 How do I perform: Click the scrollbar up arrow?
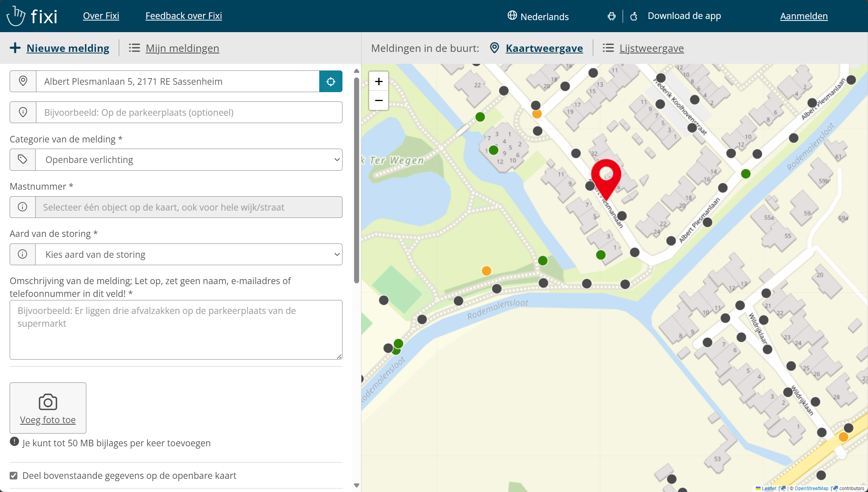[x=356, y=71]
